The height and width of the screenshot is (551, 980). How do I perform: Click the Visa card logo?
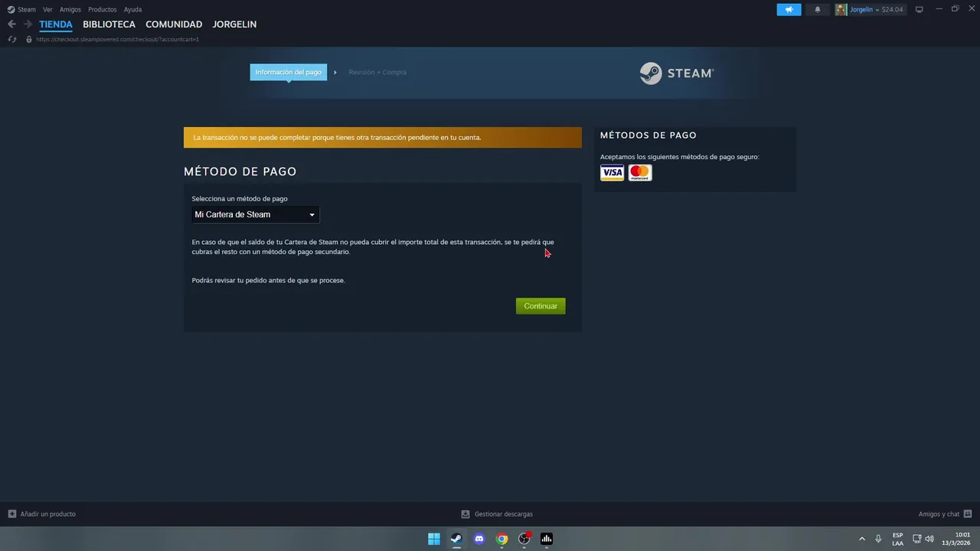tap(612, 173)
